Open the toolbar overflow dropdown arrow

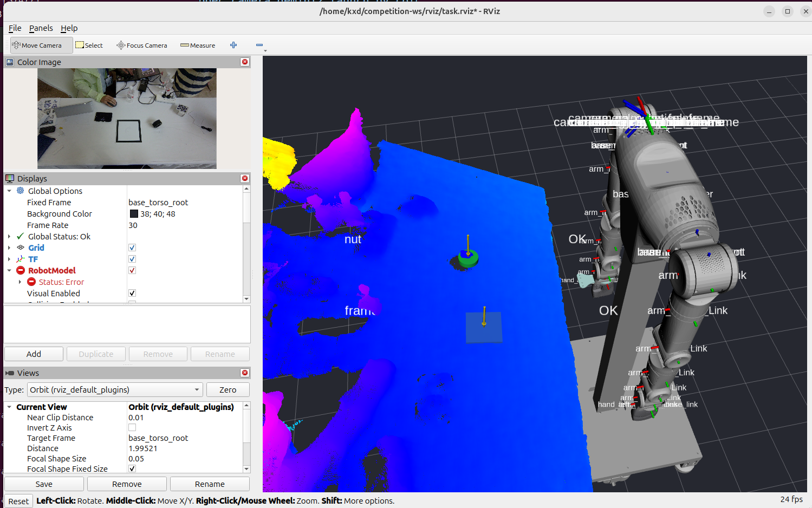[x=265, y=51]
